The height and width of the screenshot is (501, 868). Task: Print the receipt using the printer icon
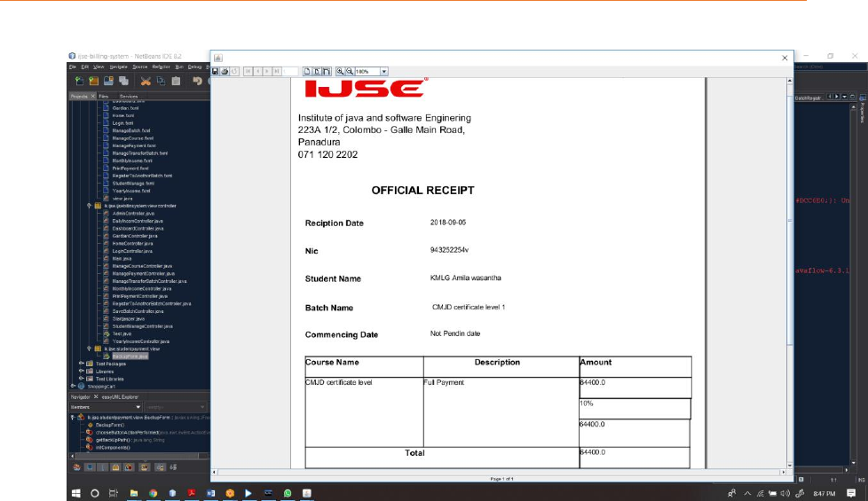click(225, 71)
